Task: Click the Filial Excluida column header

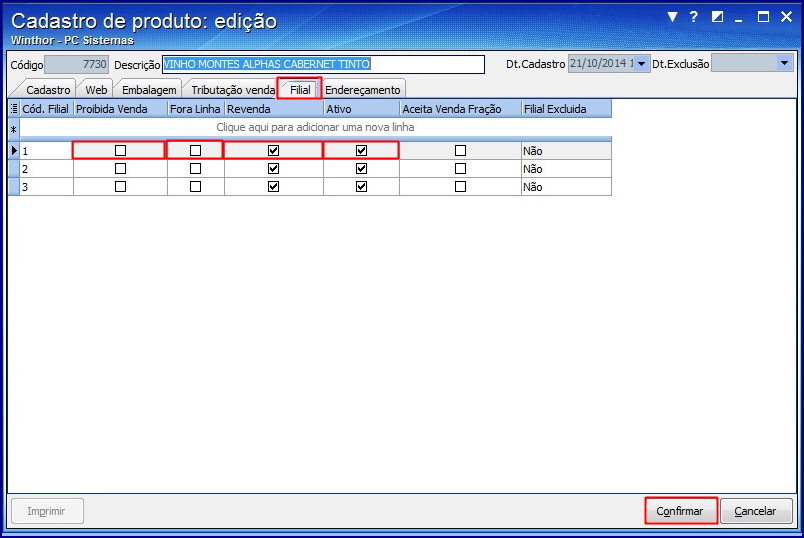Action: 567,109
